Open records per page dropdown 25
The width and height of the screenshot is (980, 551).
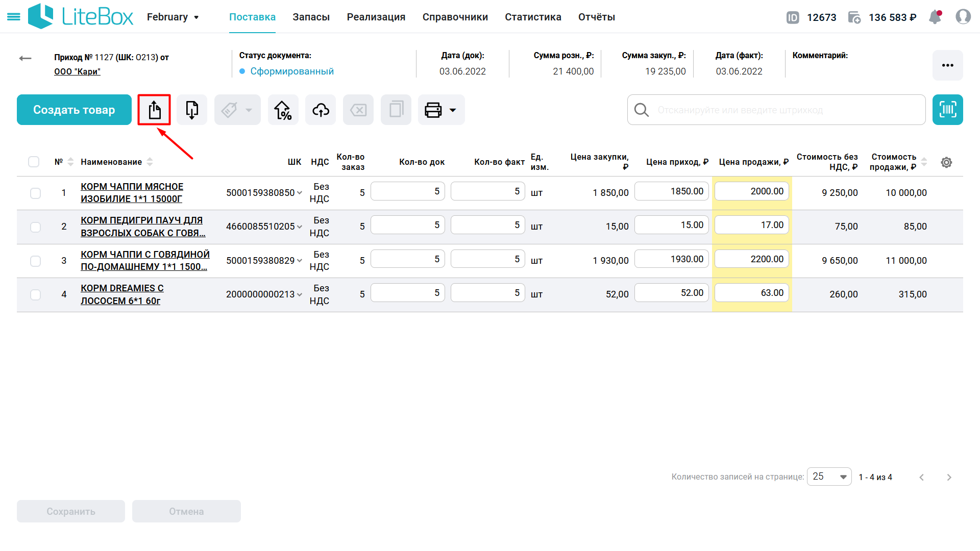click(x=829, y=477)
